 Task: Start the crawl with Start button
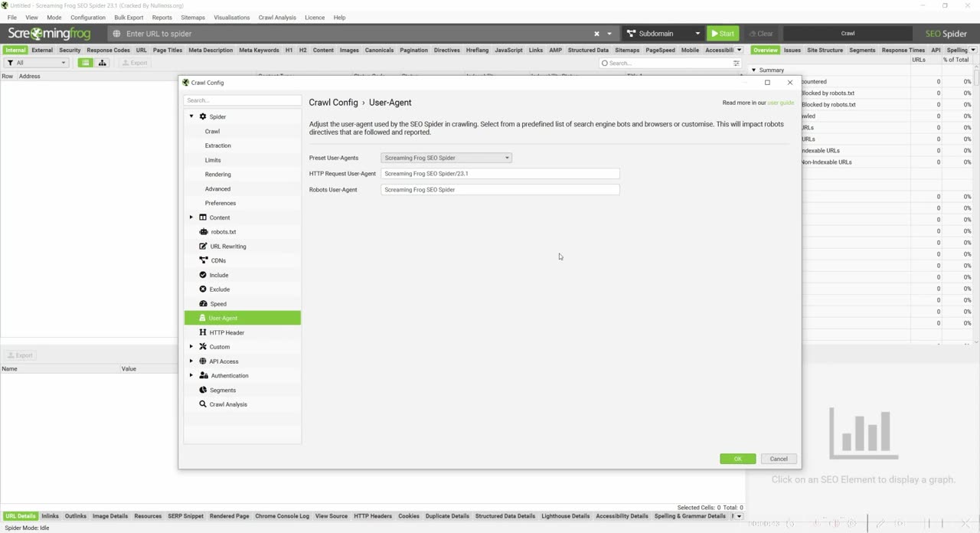pos(723,34)
